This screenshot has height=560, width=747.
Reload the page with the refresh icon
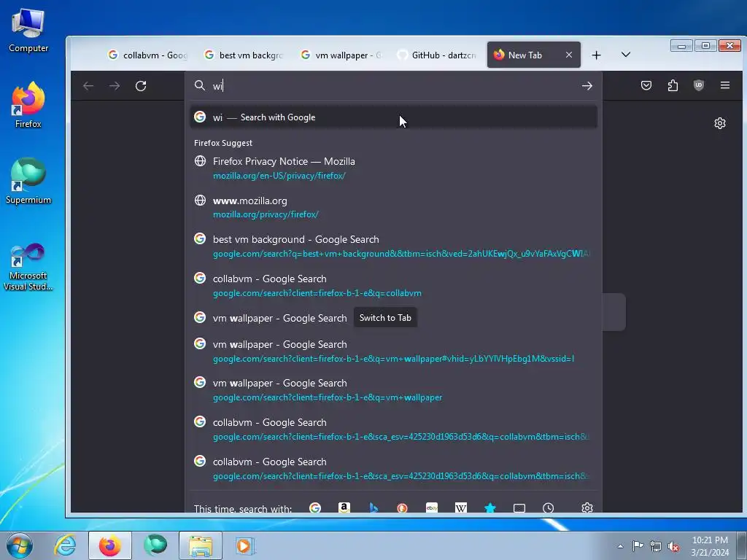click(141, 86)
